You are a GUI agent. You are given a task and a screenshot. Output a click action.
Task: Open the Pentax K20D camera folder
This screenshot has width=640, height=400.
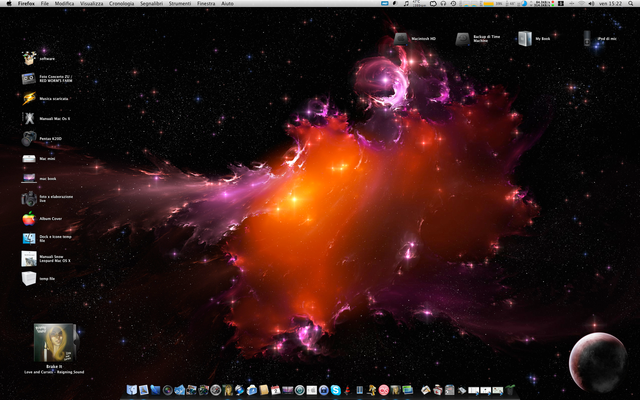[x=29, y=138]
